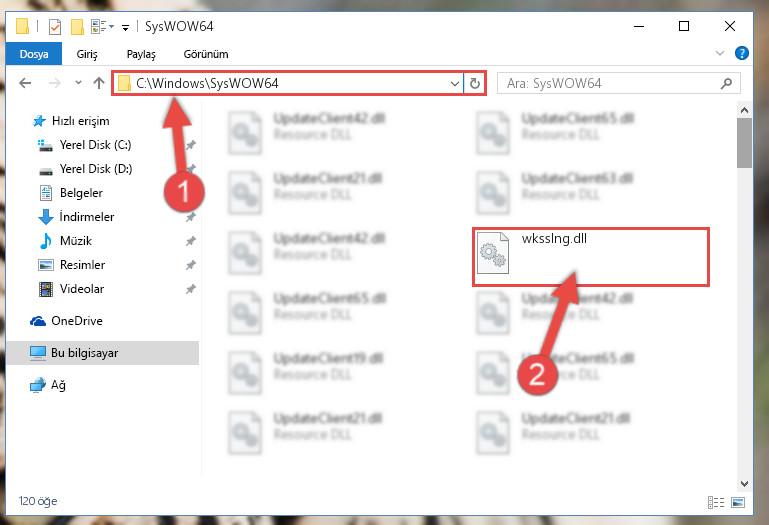Select the wksslng.dll file

[591, 257]
